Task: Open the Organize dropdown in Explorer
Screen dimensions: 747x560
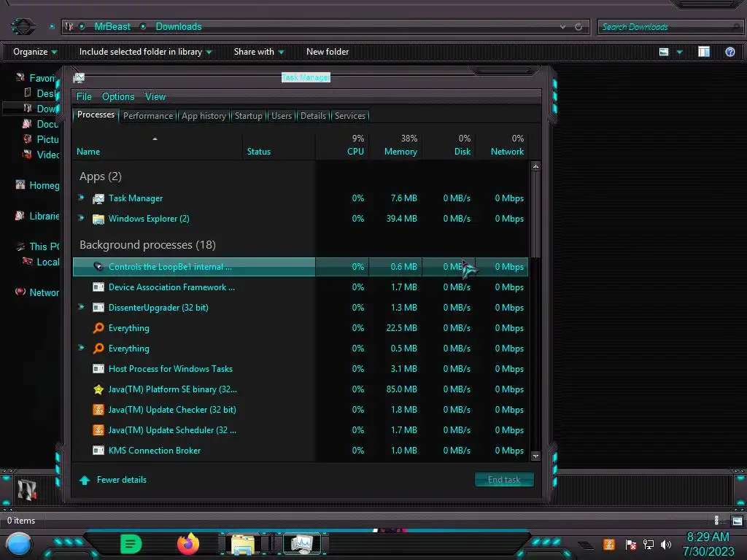Action: pos(35,52)
